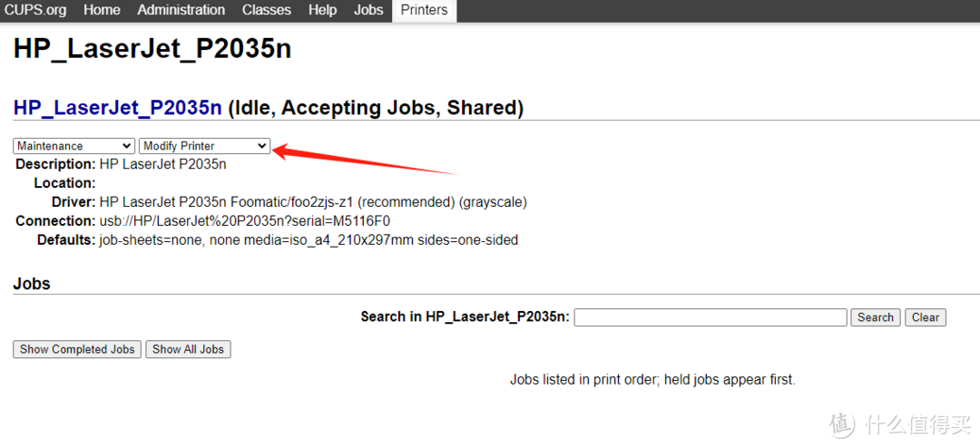
Task: Open the CUPS.org link in navigation bar
Action: pos(37,10)
